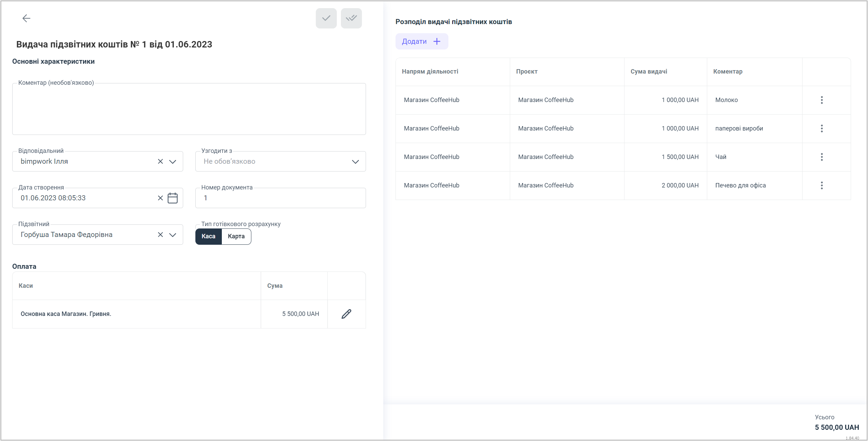
Task: Click the Додати button to add distribution
Action: coord(421,41)
